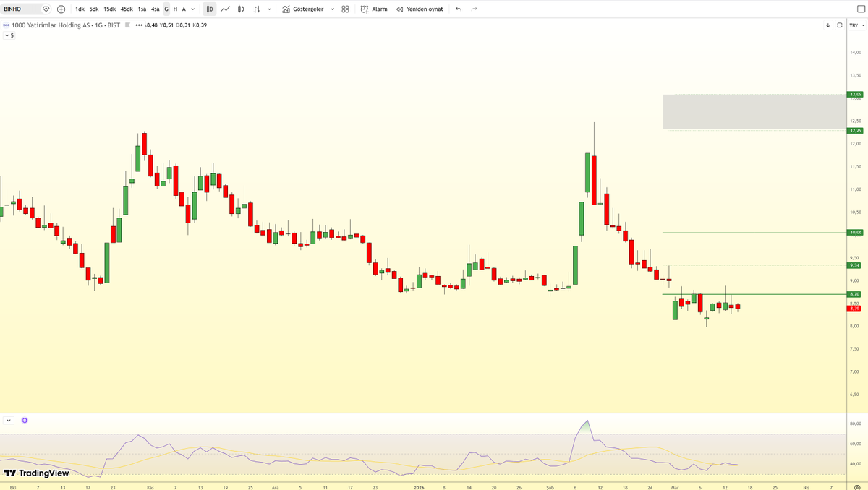Undo the last chart action
868x490 pixels.
click(x=459, y=9)
